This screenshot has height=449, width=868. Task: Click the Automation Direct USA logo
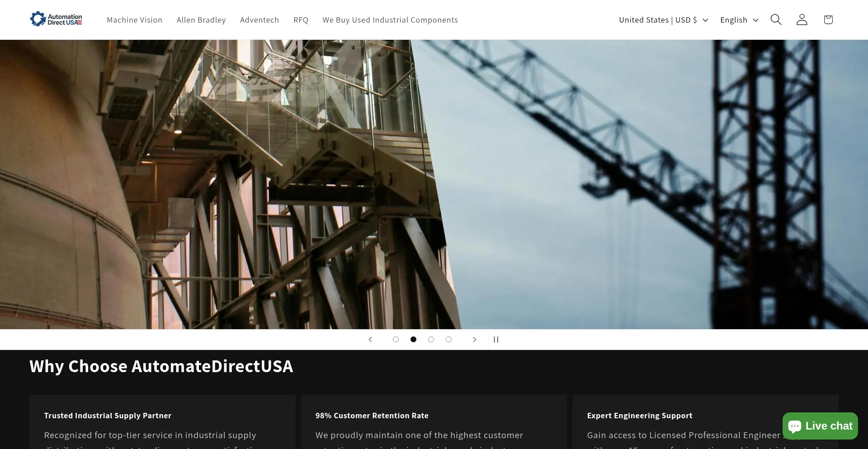[x=56, y=19]
